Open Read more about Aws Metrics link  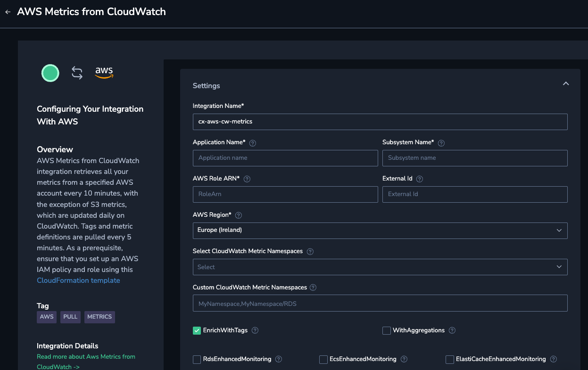click(86, 362)
